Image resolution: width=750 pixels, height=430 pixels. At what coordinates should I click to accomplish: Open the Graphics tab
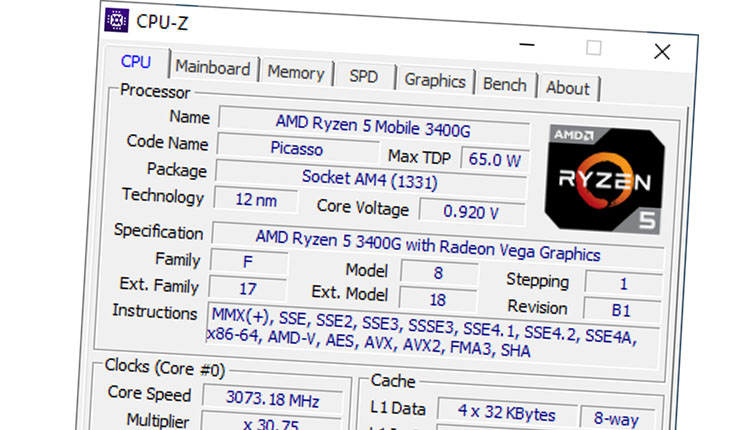click(x=435, y=80)
